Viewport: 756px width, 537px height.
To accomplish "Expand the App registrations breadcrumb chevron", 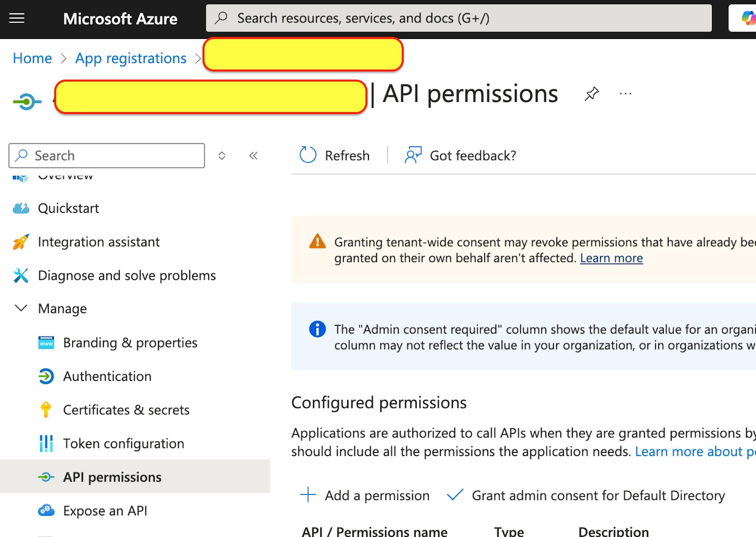I will pyautogui.click(x=198, y=58).
